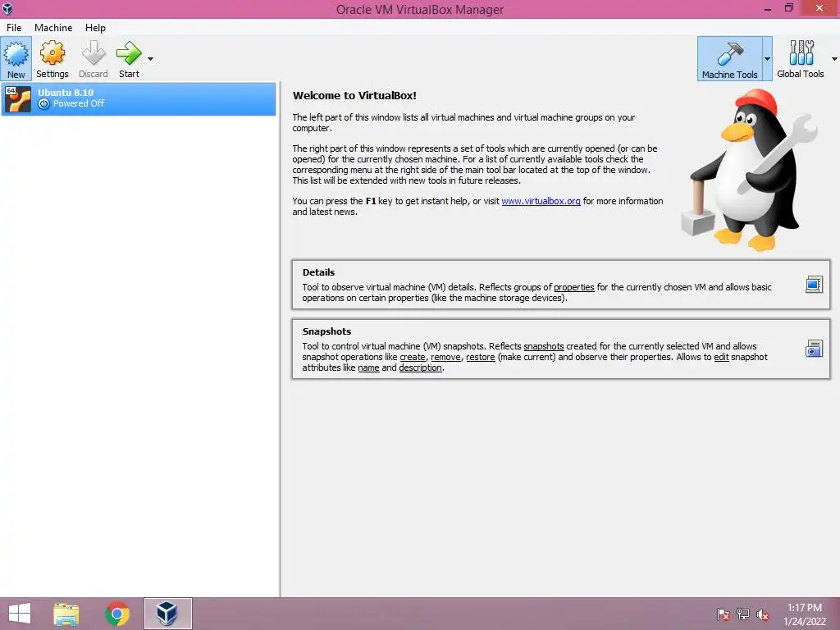Click the Powered Off status icon

(x=44, y=104)
